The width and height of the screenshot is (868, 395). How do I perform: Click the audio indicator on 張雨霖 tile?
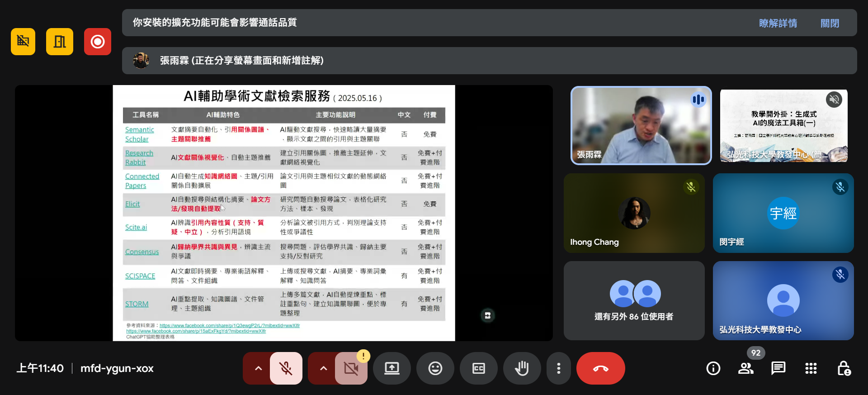pyautogui.click(x=698, y=100)
